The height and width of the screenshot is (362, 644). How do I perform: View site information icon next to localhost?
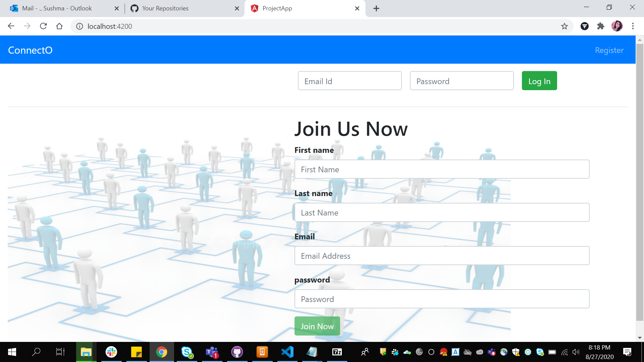coord(79,26)
